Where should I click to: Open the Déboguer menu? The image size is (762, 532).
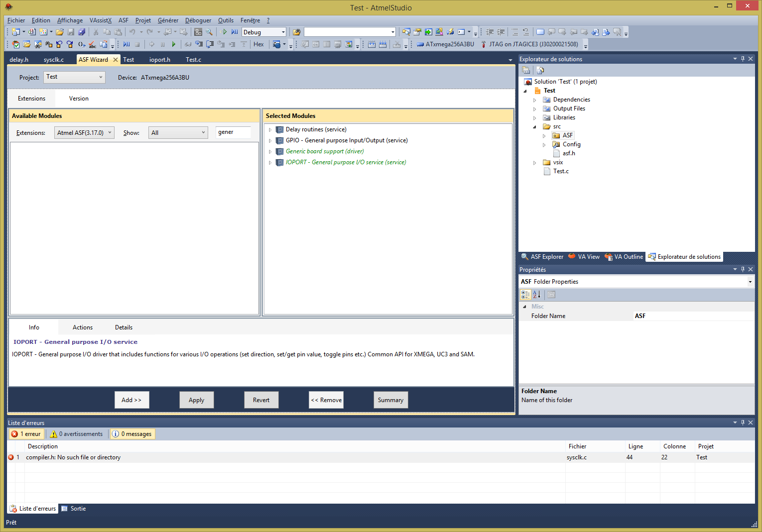198,20
